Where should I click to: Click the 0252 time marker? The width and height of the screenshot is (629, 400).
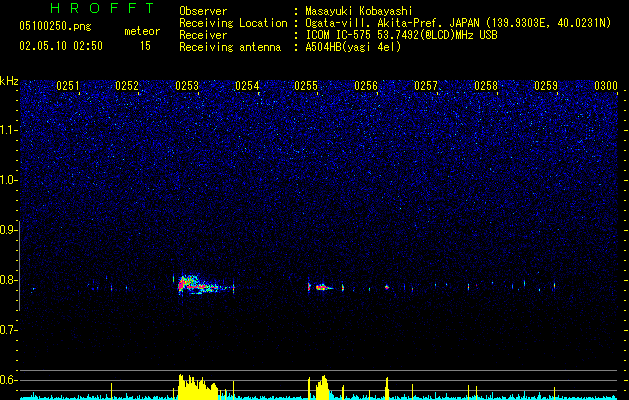click(127, 86)
